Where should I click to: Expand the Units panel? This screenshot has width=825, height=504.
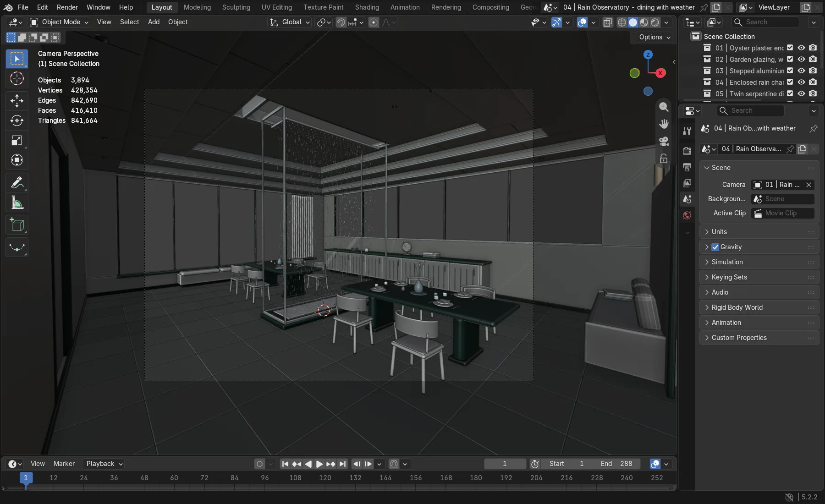point(759,232)
